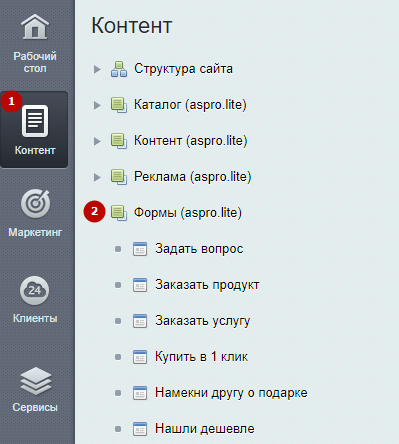Click the Задать вопрос form icon
The width and height of the screenshot is (399, 444).
coord(140,249)
